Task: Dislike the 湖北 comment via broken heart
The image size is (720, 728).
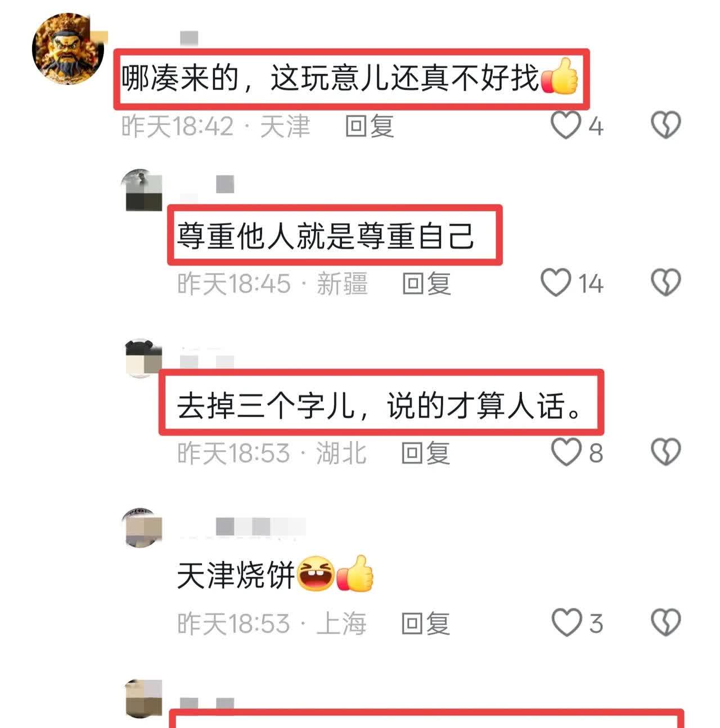Action: click(x=666, y=452)
